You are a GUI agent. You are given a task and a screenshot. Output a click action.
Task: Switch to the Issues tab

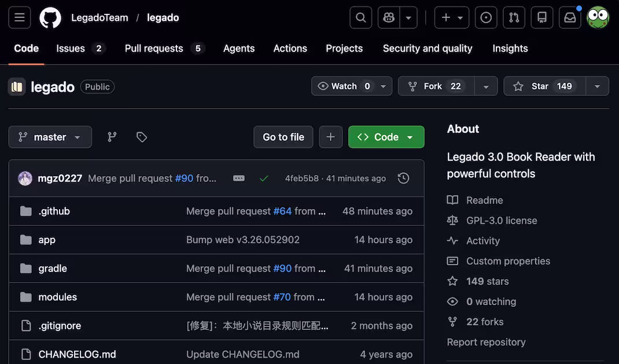[x=80, y=49]
